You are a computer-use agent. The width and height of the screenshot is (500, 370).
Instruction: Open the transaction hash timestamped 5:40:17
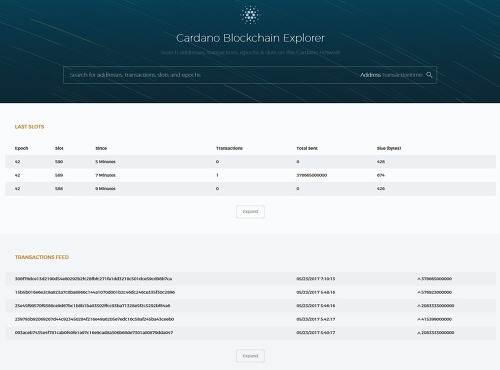coord(94,332)
